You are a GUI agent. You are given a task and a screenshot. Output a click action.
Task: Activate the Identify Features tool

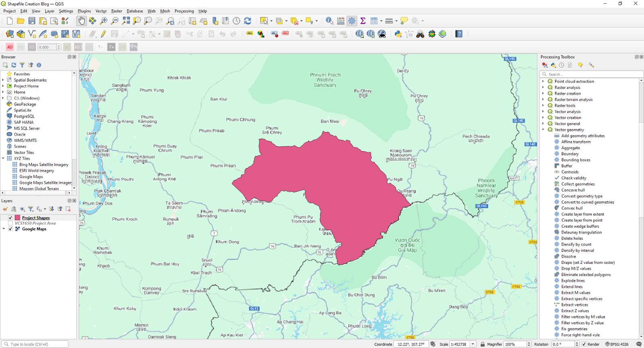[x=329, y=21]
